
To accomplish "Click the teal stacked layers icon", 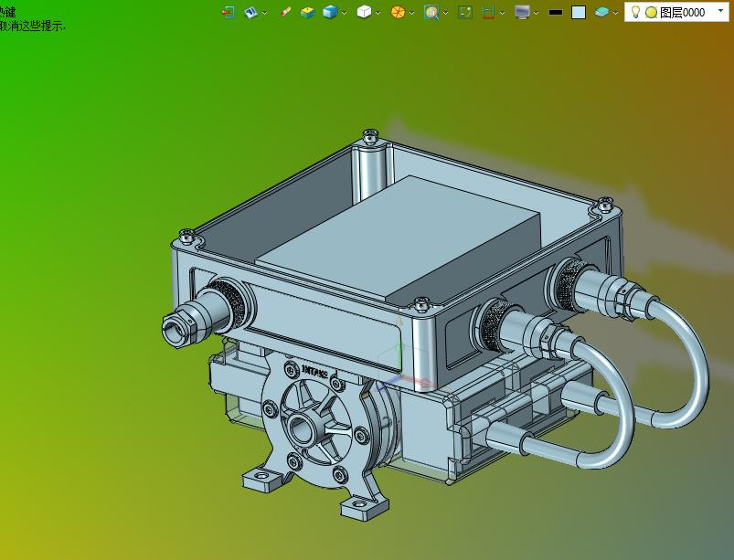I will point(601,12).
